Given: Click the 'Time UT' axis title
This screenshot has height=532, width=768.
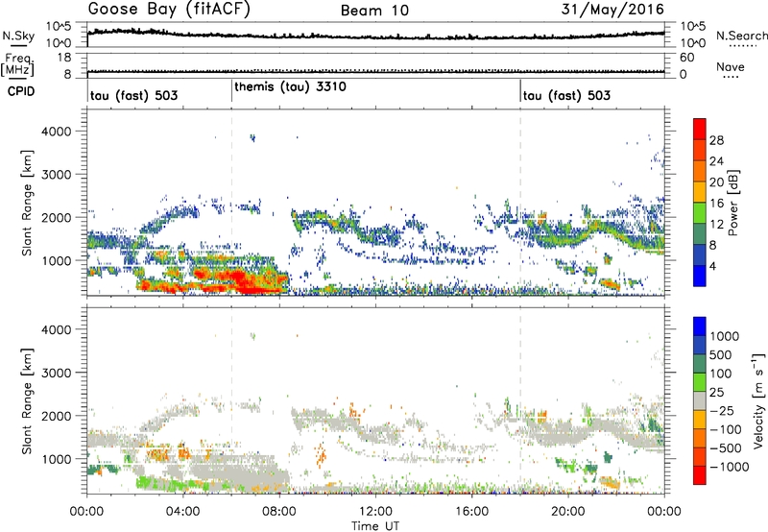Looking at the screenshot, I should 375,526.
